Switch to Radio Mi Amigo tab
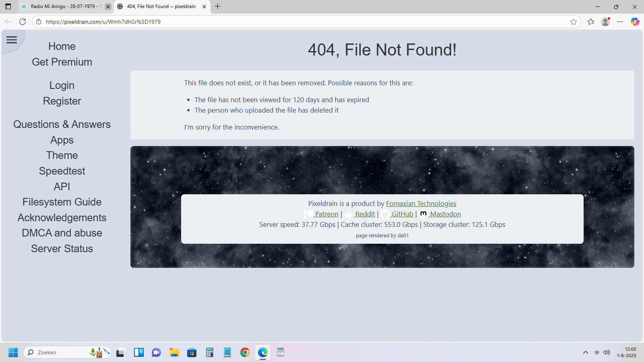This screenshot has height=362, width=644. pos(62,6)
